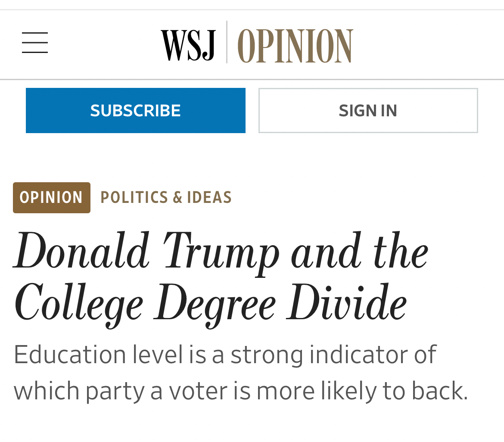Click 'College Degree Divide' in the headline
The width and height of the screenshot is (504, 442).
click(x=210, y=304)
